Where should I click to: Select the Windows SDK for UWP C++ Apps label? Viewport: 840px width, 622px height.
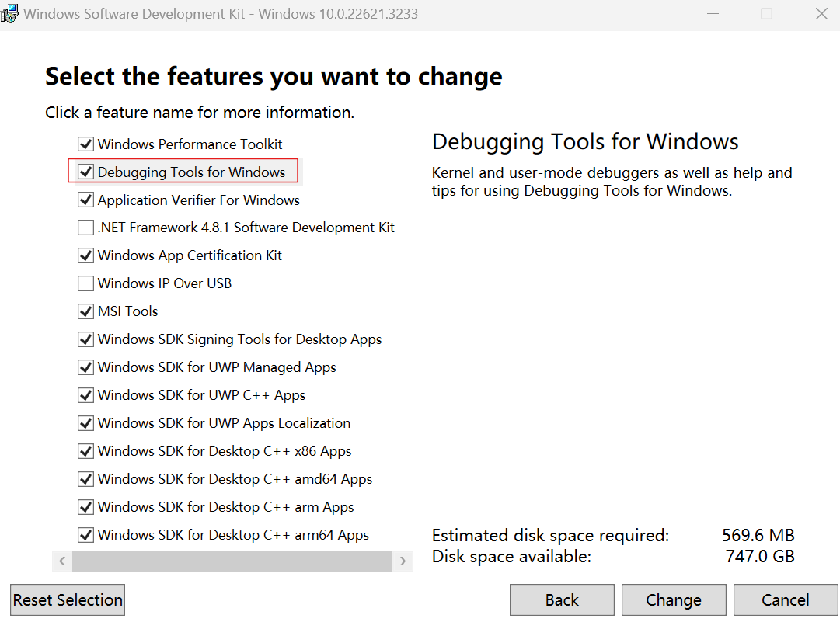(201, 395)
